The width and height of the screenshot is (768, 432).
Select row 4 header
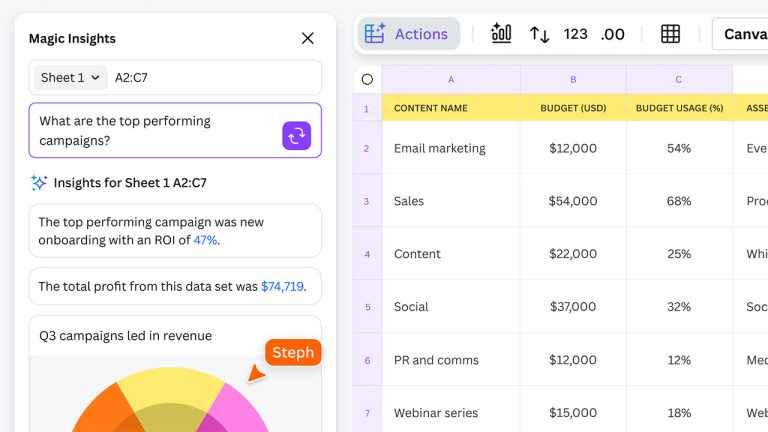coord(367,254)
